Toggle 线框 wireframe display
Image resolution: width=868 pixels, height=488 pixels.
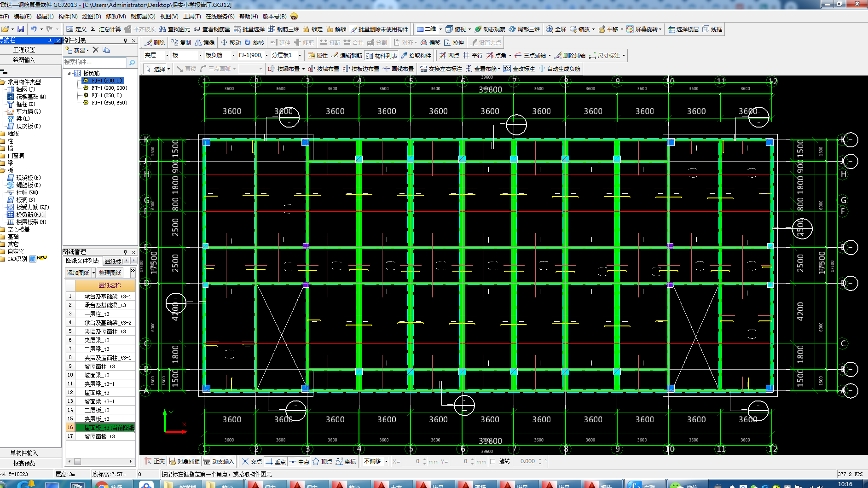click(x=712, y=29)
